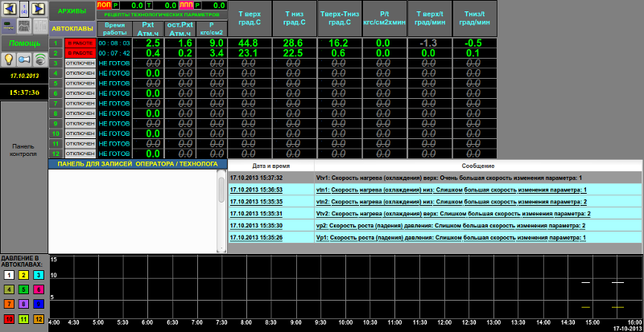Select amber pressure swatch for autoclave 12
This screenshot has width=644, height=332.
click(39, 319)
